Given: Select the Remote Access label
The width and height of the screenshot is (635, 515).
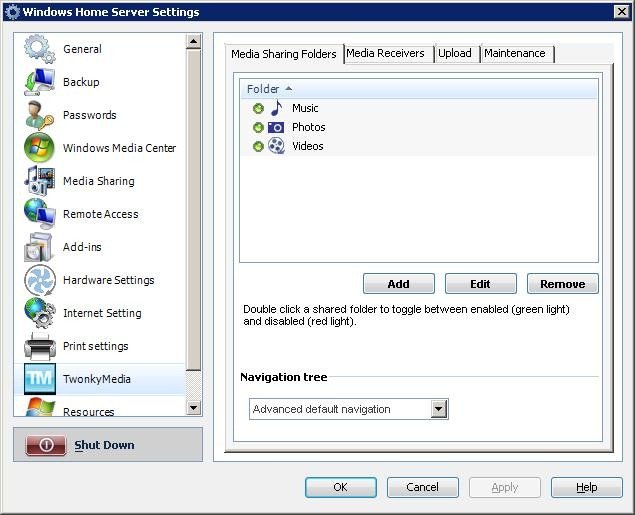Looking at the screenshot, I should click(101, 214).
